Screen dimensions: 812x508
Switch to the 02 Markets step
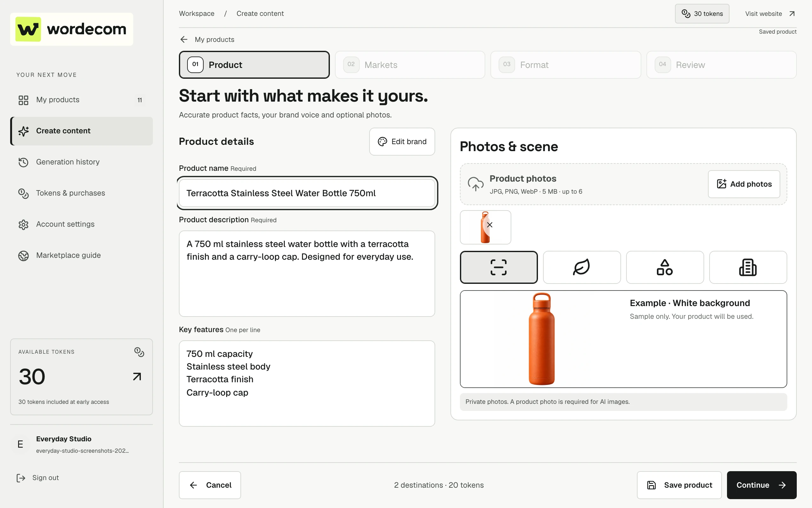(410, 65)
